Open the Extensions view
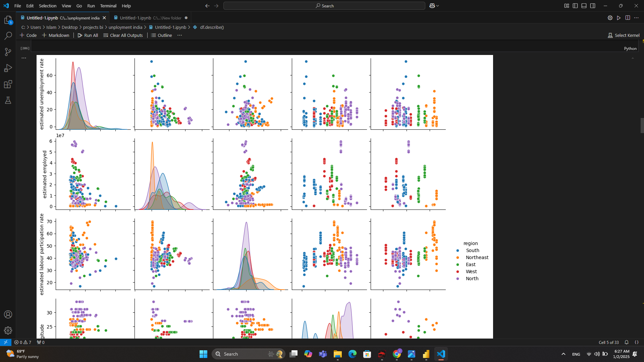 point(8,84)
